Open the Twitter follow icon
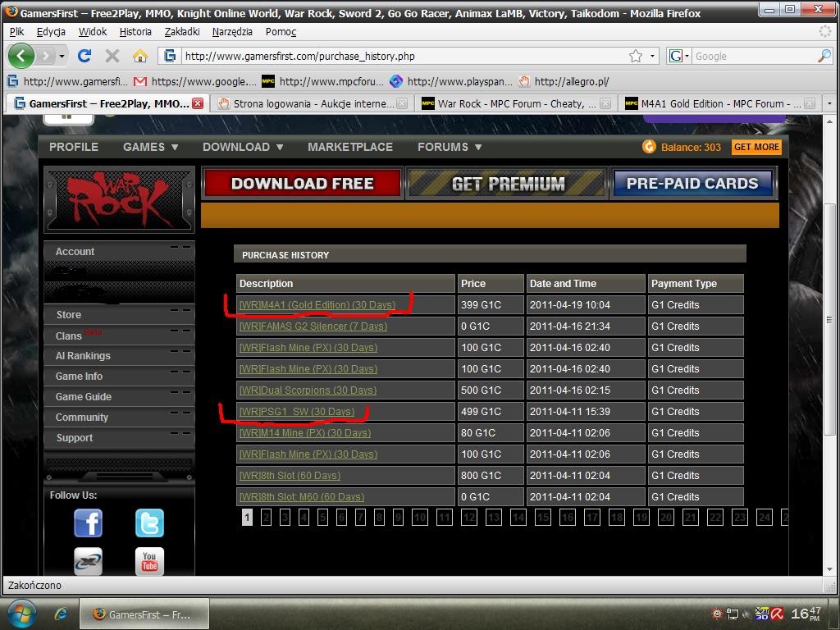840x630 pixels. (x=149, y=523)
